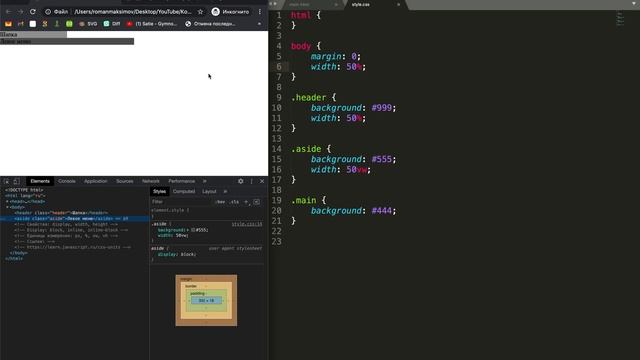640x360 pixels.
Task: Close the style.css editor tab
Action: click(398, 4)
